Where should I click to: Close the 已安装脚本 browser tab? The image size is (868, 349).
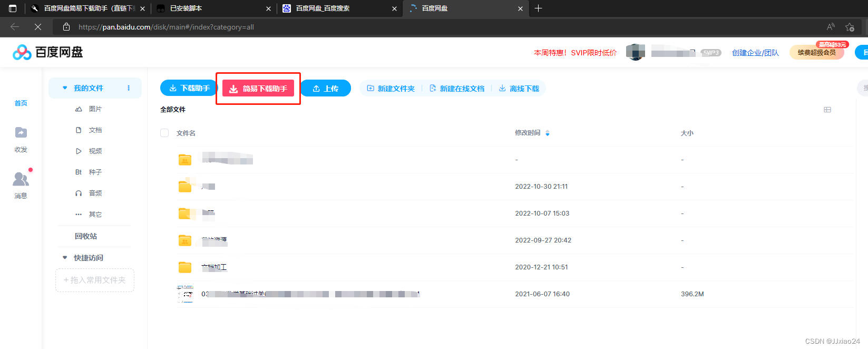[x=268, y=8]
